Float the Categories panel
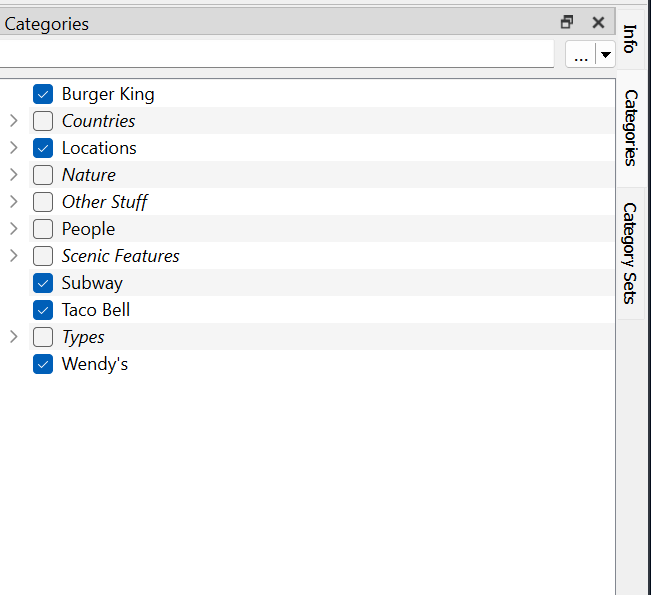The height and width of the screenshot is (595, 651). click(567, 23)
